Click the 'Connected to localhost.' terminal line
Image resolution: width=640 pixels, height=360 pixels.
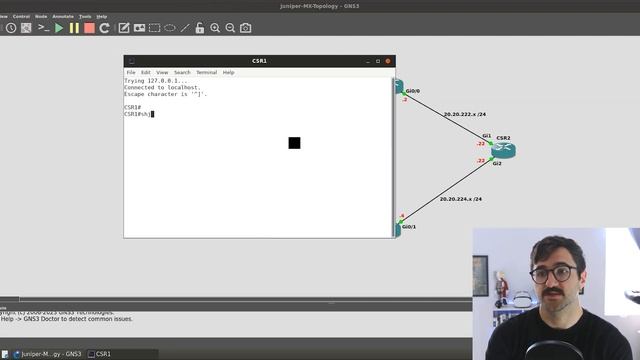pyautogui.click(x=162, y=87)
